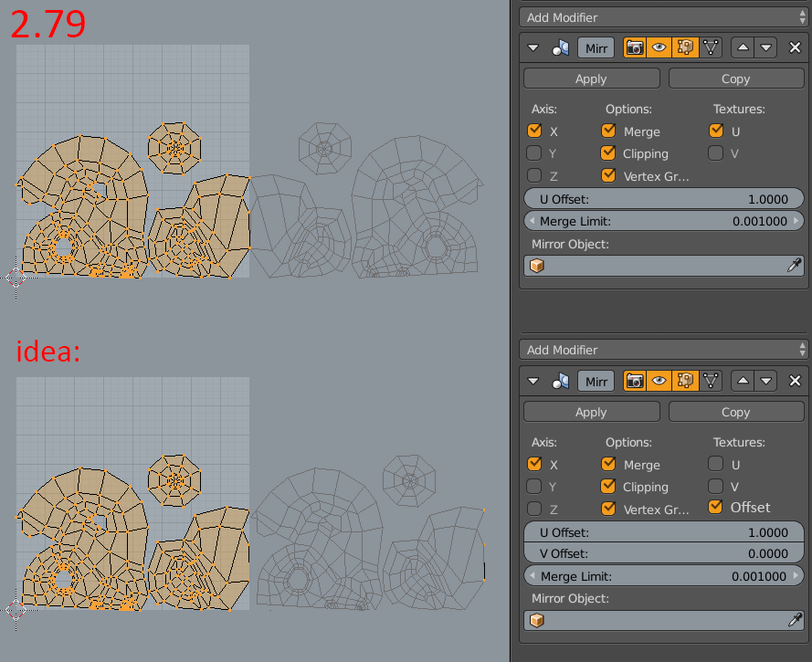The height and width of the screenshot is (662, 812).
Task: Move the upper Mirror modifier down the stack
Action: [x=766, y=47]
